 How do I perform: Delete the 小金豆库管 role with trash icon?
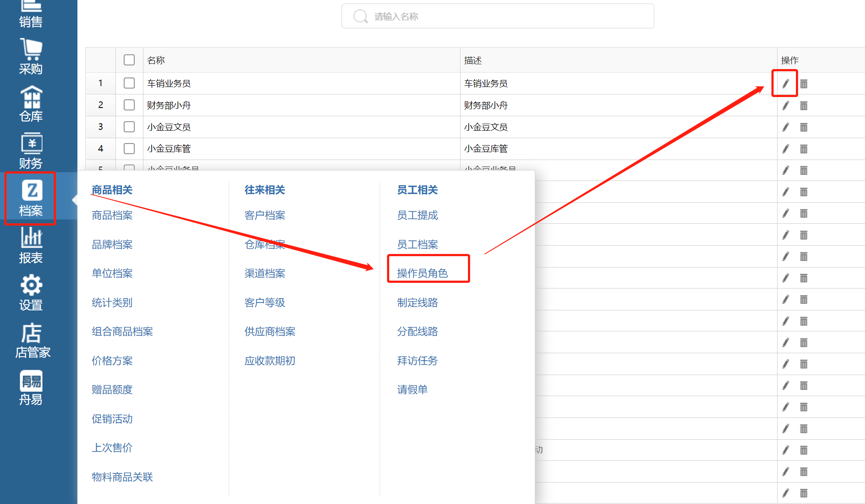pyautogui.click(x=804, y=149)
